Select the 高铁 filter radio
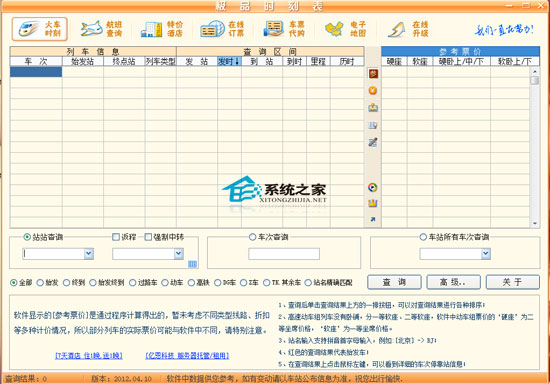This screenshot has width=550, height=384. (191, 282)
